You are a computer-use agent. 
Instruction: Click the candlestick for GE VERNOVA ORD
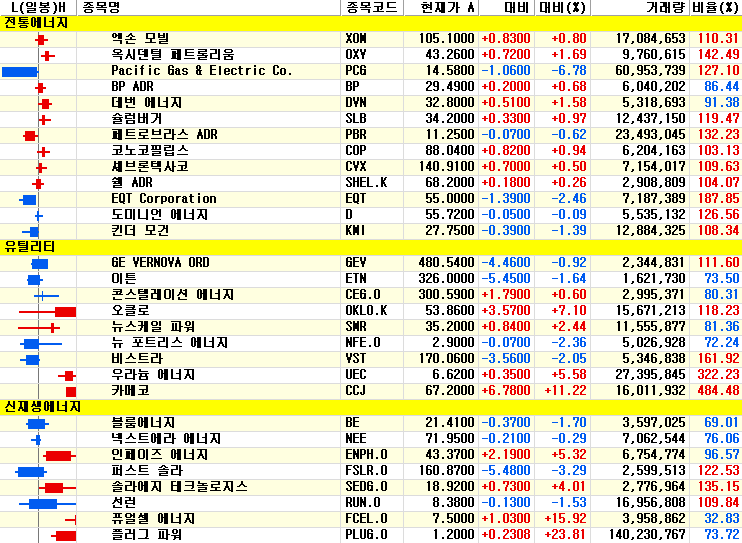[x=40, y=264]
